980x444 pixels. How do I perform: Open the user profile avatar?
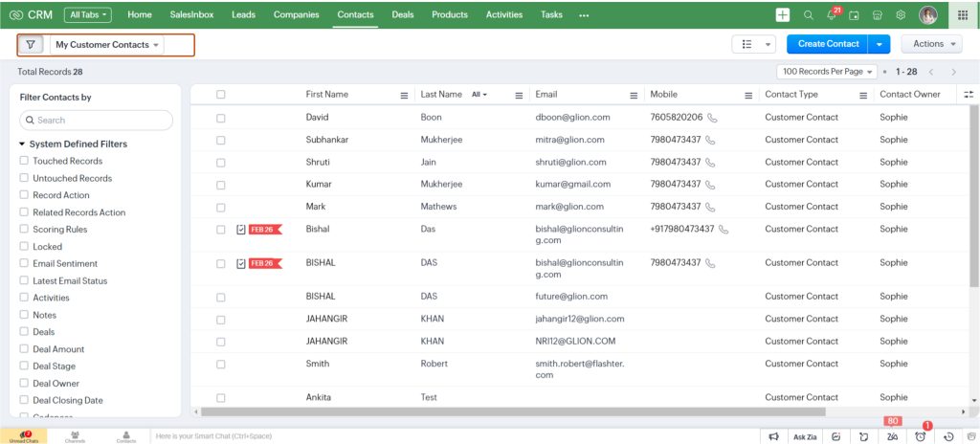click(x=928, y=15)
